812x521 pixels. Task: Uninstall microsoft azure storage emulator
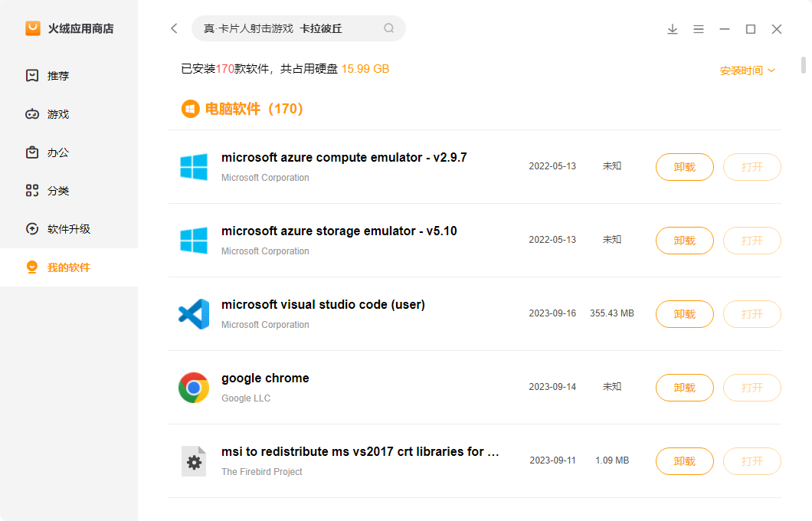click(685, 241)
